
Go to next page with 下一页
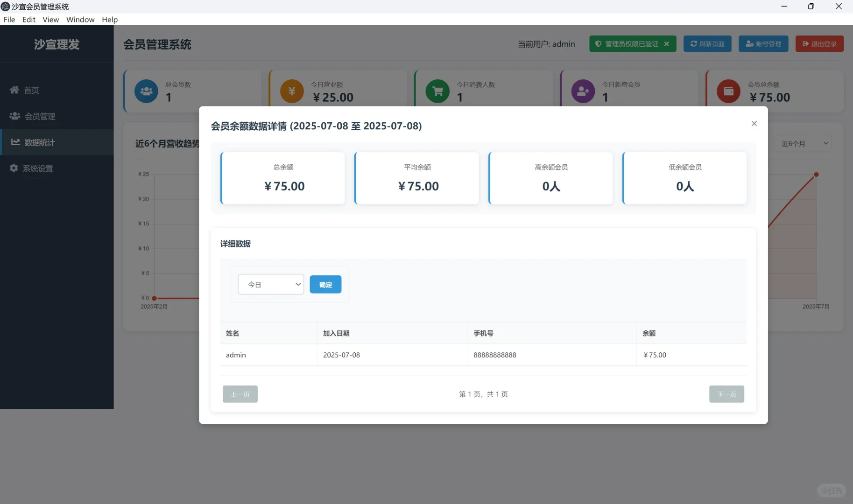726,394
